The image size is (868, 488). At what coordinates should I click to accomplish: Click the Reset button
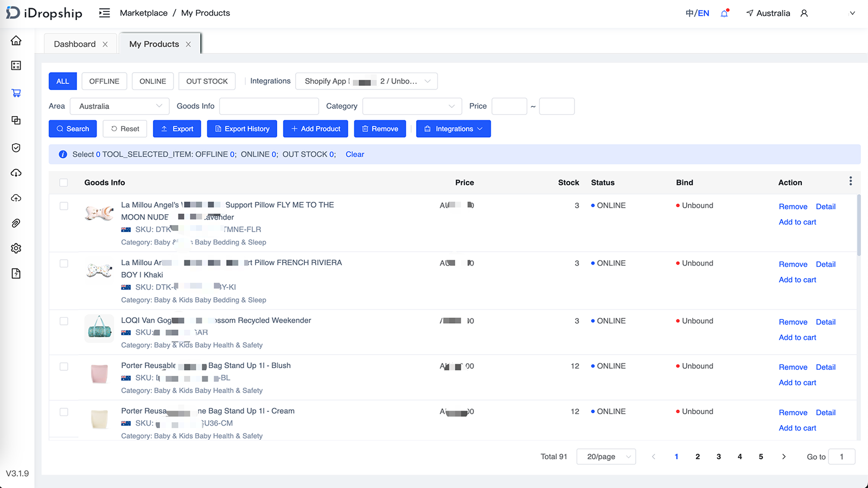click(x=125, y=129)
